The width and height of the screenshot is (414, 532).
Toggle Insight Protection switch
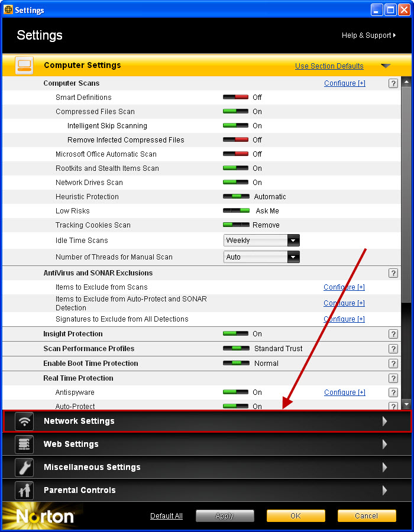point(235,333)
